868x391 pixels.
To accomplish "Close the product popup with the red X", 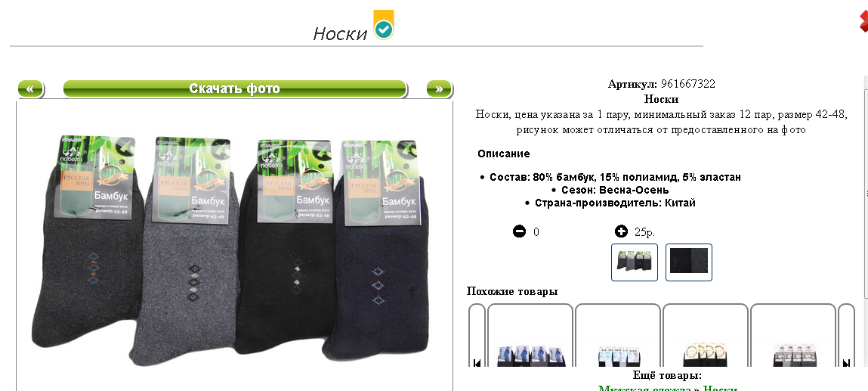I will [863, 20].
